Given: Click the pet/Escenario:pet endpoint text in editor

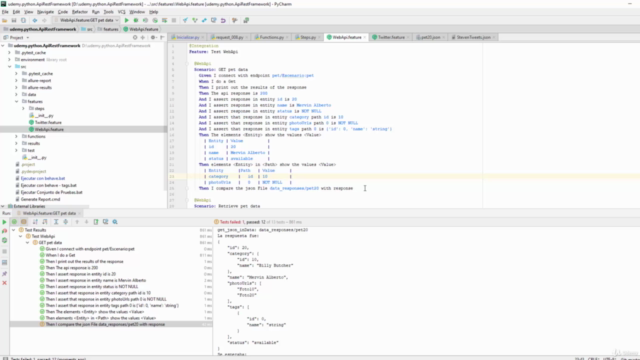Looking at the screenshot, I should point(293,76).
